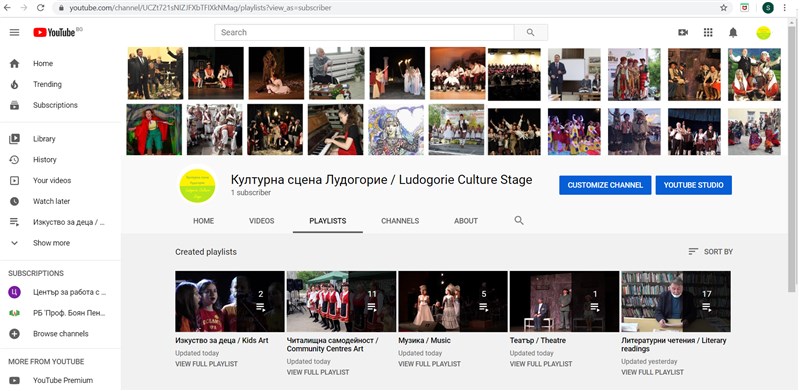Click the Музика / Music playlist title
The height and width of the screenshot is (391, 800).
click(x=424, y=340)
